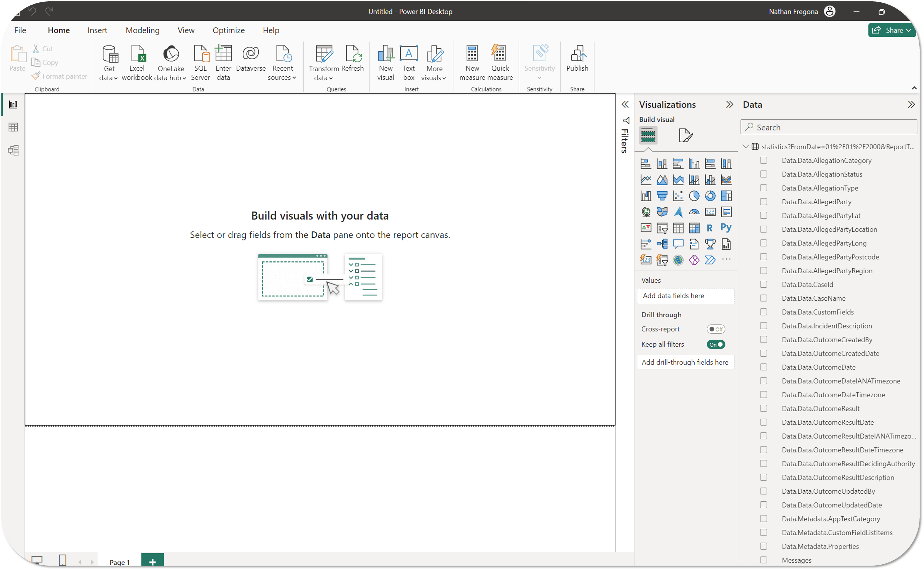Click the R script visual icon
The height and width of the screenshot is (570, 924).
click(x=710, y=228)
